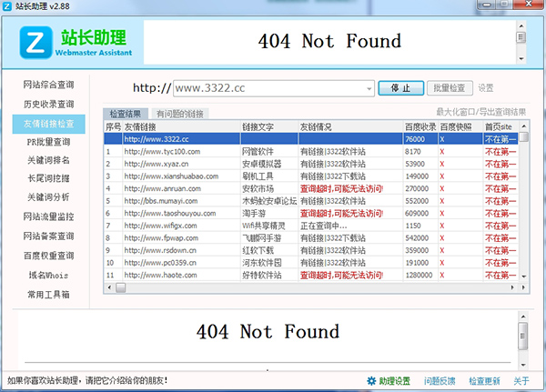The image size is (546, 392).
Task: Go to 关键词排名 in sidebar
Action: (49, 160)
